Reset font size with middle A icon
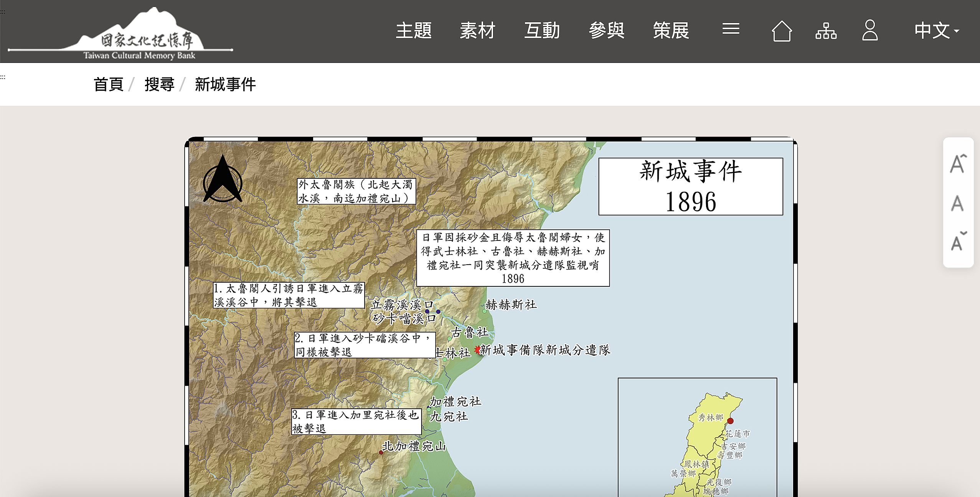Viewport: 980px width, 497px height. click(958, 203)
